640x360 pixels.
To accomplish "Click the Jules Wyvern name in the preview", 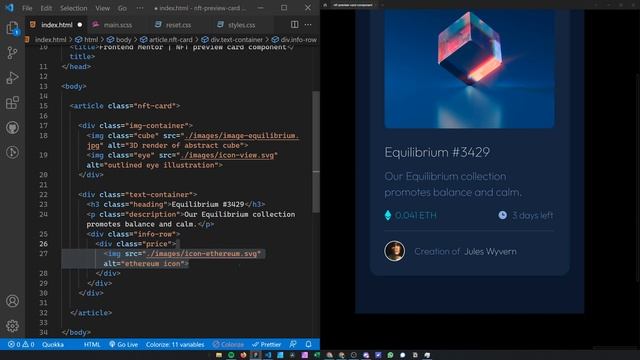I will click(x=490, y=251).
